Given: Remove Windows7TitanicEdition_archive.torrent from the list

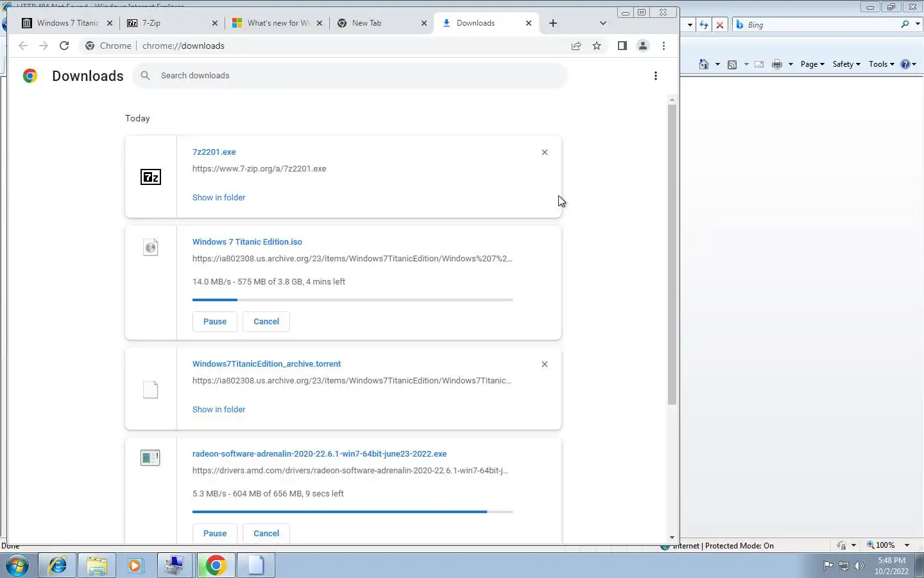Looking at the screenshot, I should (x=545, y=364).
